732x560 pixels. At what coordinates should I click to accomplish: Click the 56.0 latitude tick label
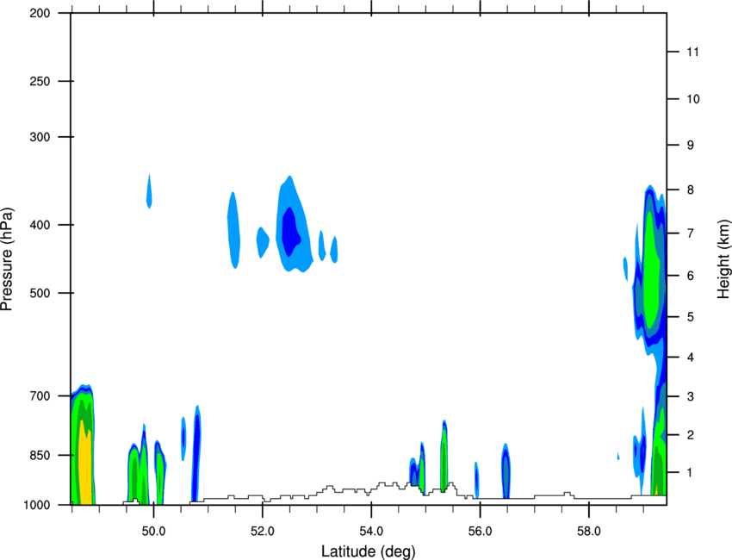click(480, 532)
